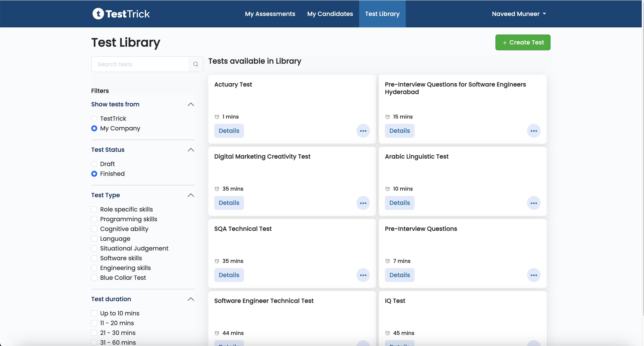
Task: Open three-dot menu for Digital Marketing Creativity Test
Action: 363,203
